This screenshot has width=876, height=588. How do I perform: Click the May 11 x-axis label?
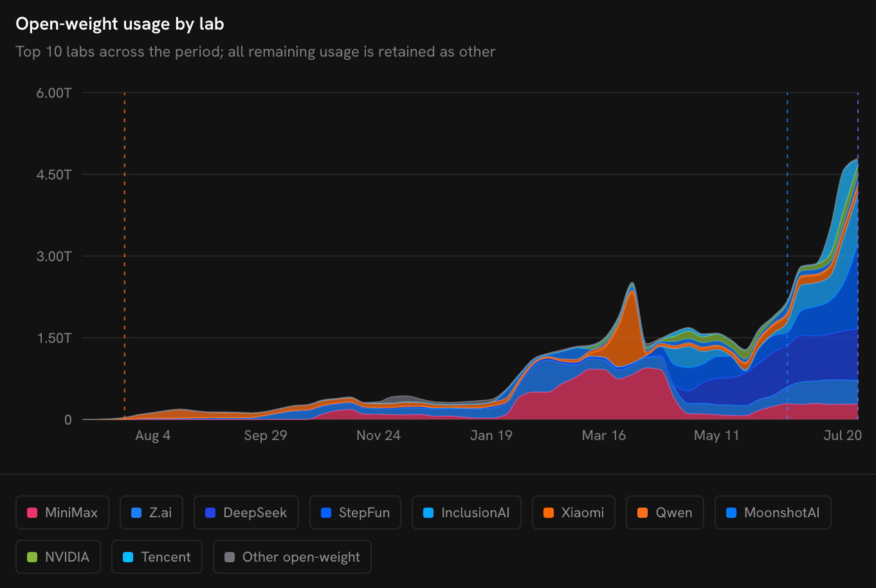(716, 436)
